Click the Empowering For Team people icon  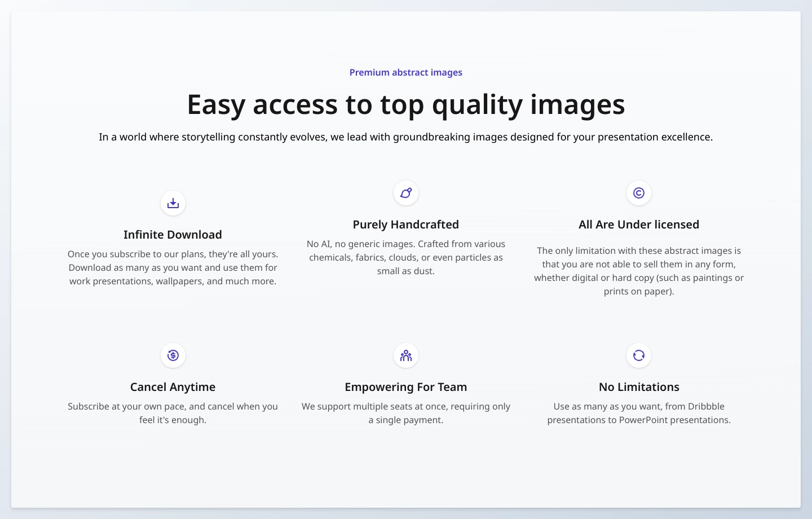[406, 355]
